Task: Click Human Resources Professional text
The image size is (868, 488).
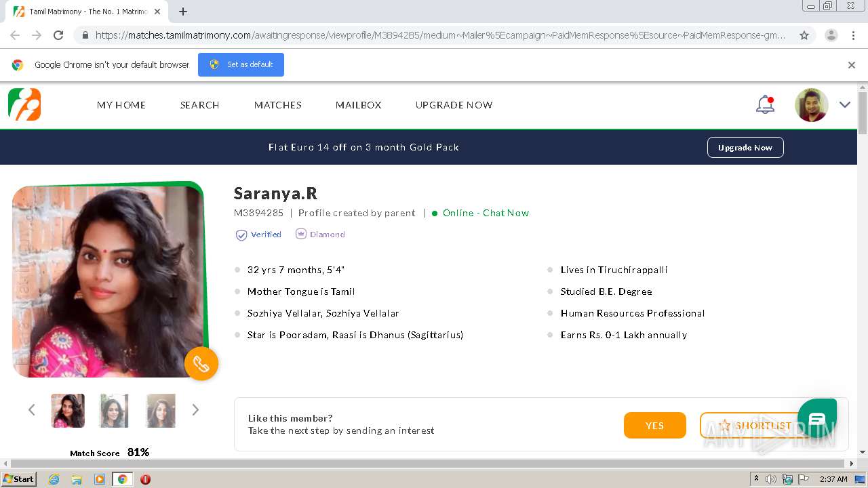Action: (x=633, y=313)
